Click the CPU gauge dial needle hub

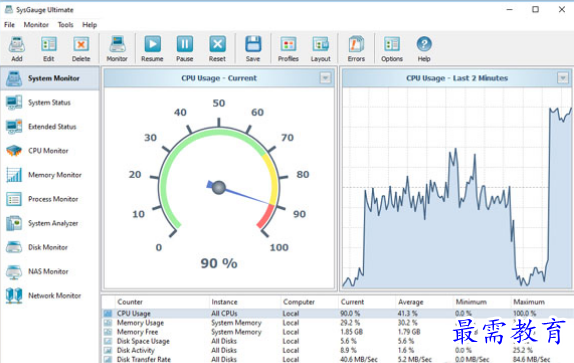219,187
